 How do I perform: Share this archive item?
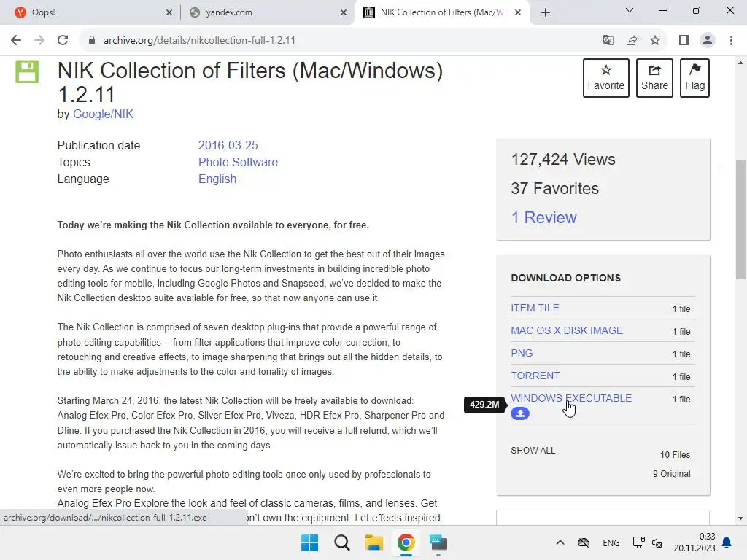tap(654, 78)
